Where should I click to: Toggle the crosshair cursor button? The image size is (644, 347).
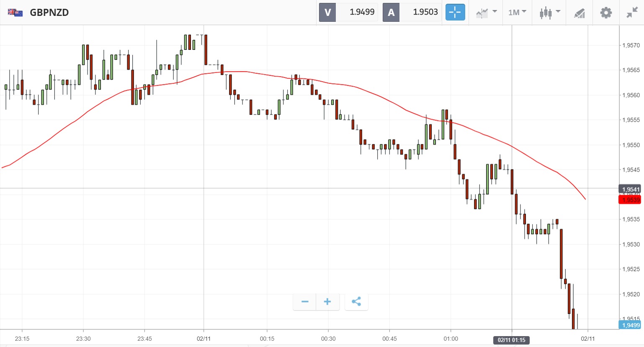455,12
